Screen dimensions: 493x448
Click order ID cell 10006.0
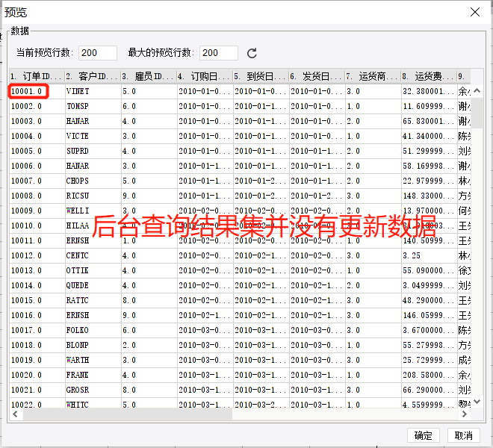point(37,166)
